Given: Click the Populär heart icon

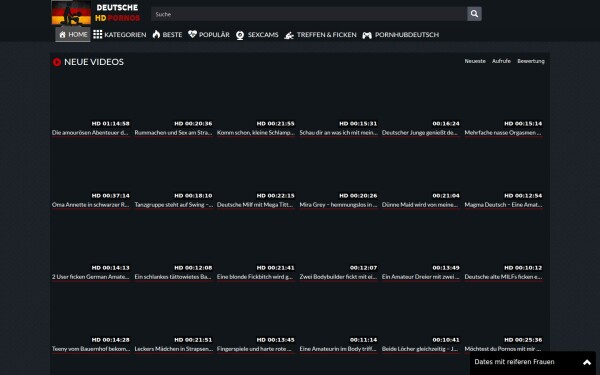Looking at the screenshot, I should point(192,34).
